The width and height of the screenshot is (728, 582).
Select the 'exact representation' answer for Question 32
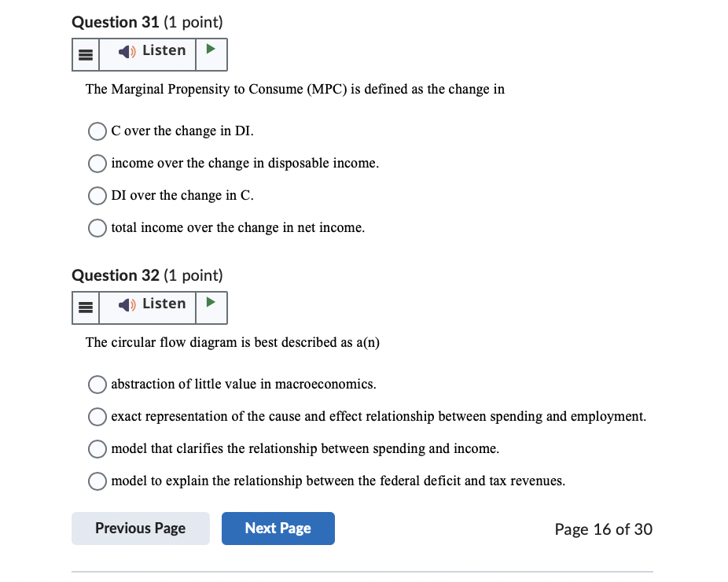coord(97,417)
